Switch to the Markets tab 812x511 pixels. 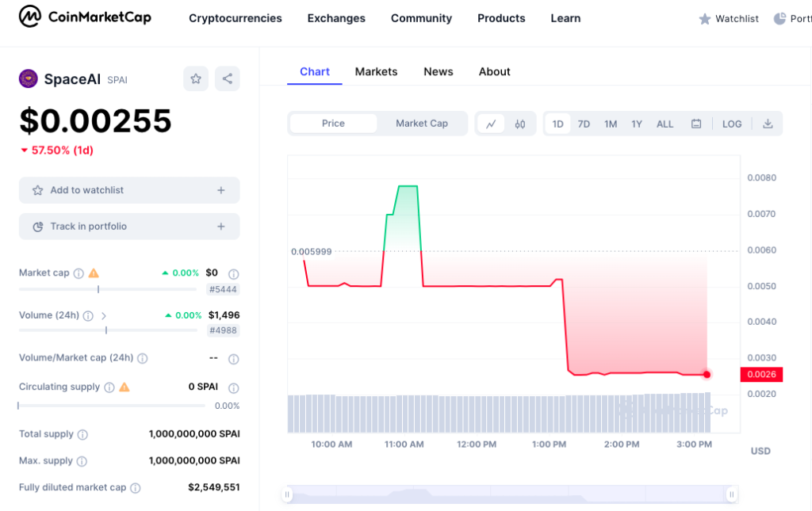376,71
